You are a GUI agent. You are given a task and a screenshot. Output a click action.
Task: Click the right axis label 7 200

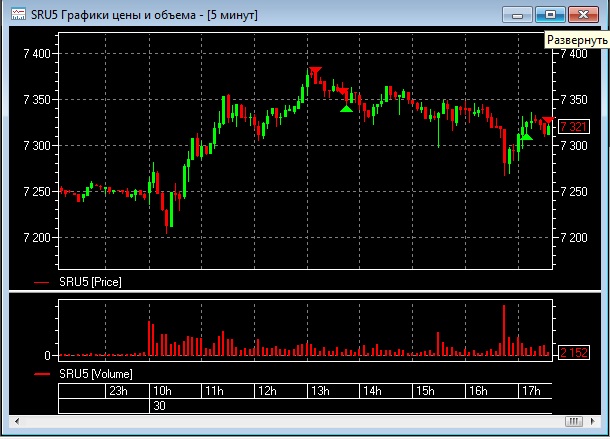pyautogui.click(x=574, y=237)
